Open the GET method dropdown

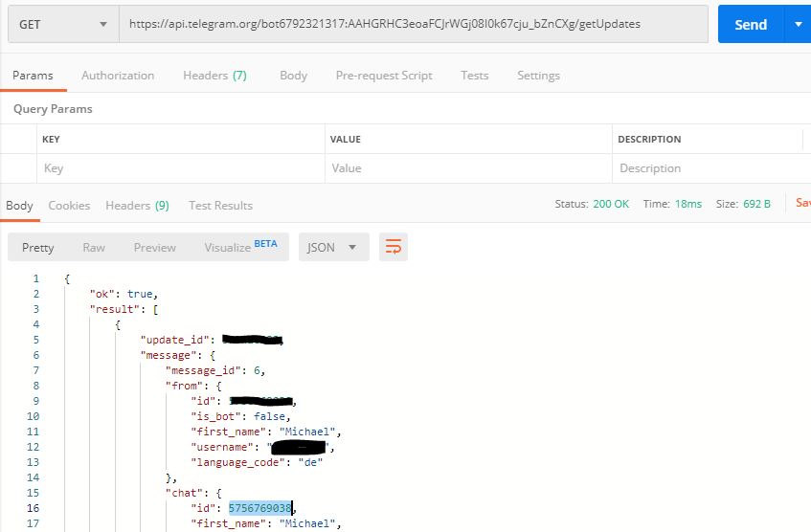(x=63, y=24)
